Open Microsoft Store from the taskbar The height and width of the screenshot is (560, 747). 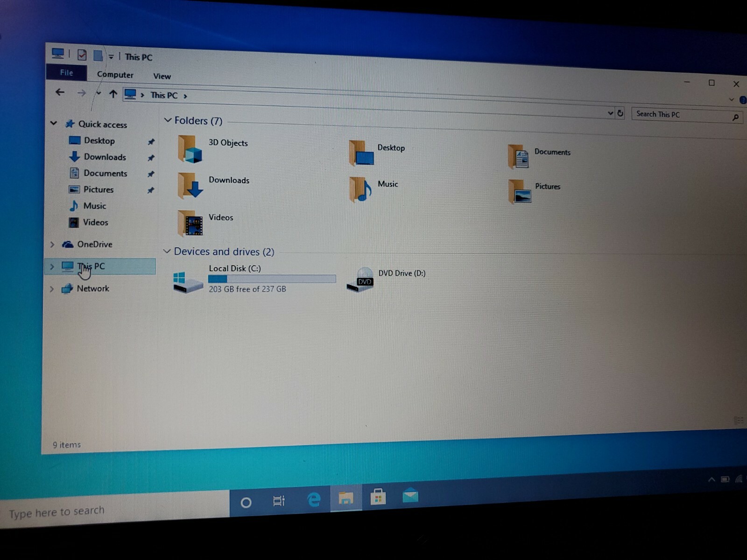tap(378, 497)
